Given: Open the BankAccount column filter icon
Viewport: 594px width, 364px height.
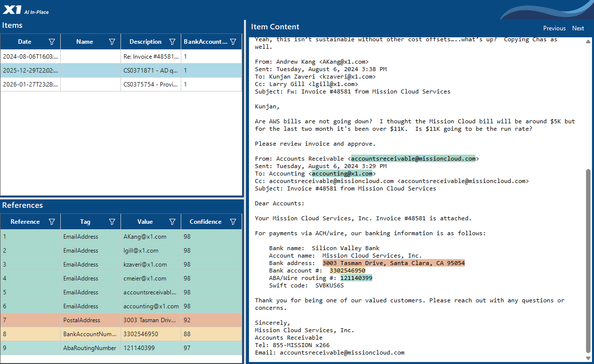Looking at the screenshot, I should [x=234, y=42].
